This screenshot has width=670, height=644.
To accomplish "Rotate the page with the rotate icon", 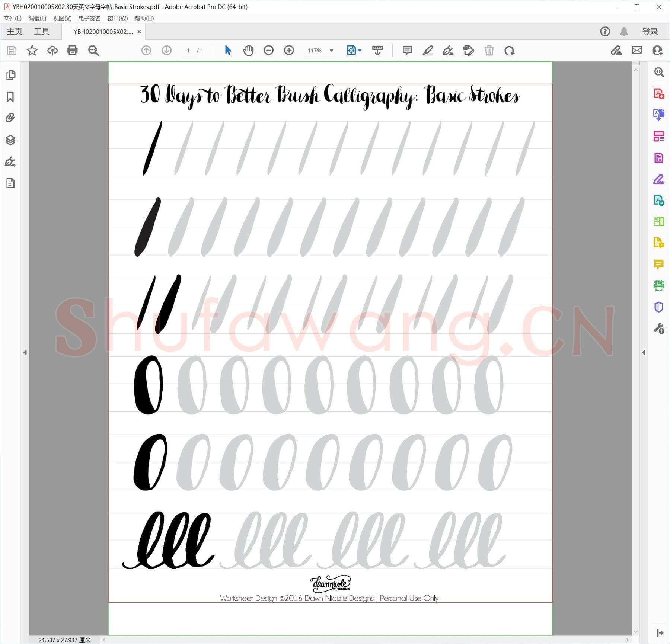I will coord(510,50).
